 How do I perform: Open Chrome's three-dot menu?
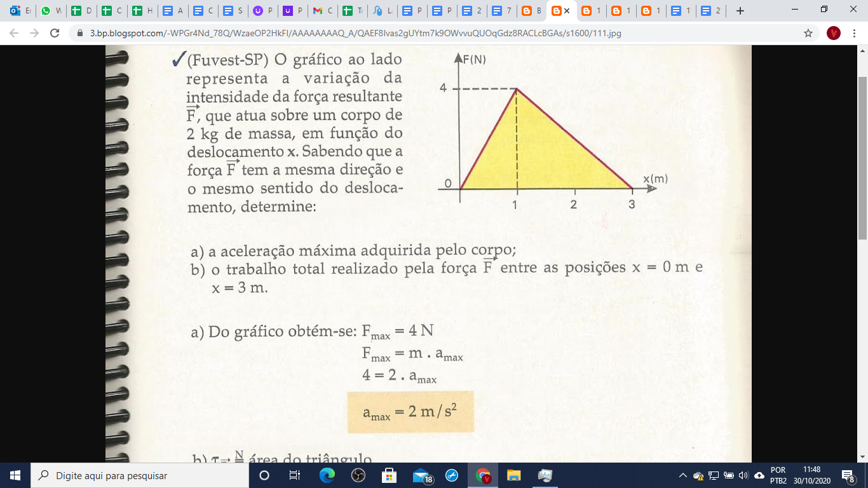(x=855, y=33)
